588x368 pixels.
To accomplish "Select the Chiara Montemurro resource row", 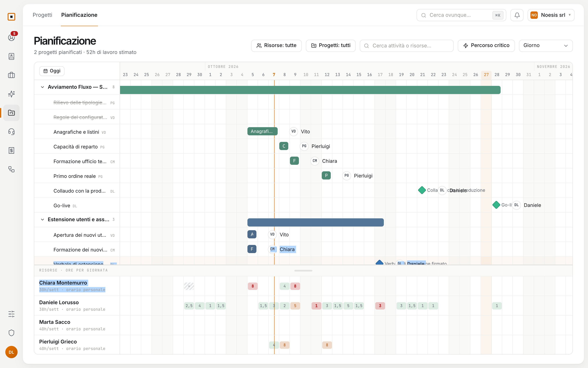I will 77,286.
